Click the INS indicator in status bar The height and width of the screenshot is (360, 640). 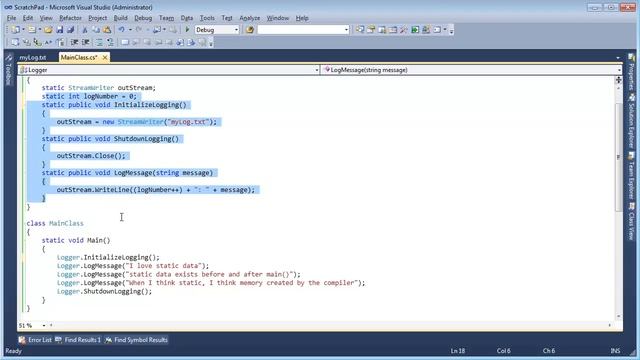point(615,351)
